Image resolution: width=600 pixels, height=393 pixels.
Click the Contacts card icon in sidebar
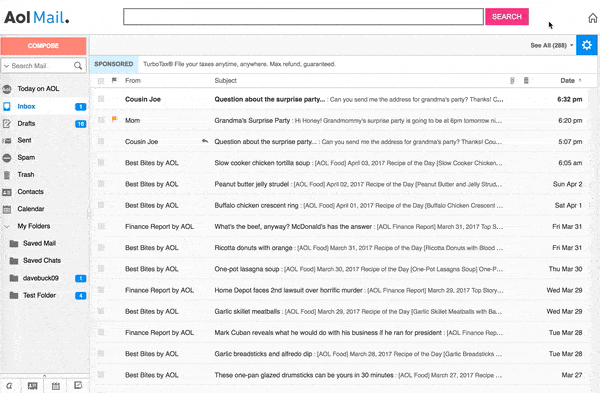click(7, 192)
